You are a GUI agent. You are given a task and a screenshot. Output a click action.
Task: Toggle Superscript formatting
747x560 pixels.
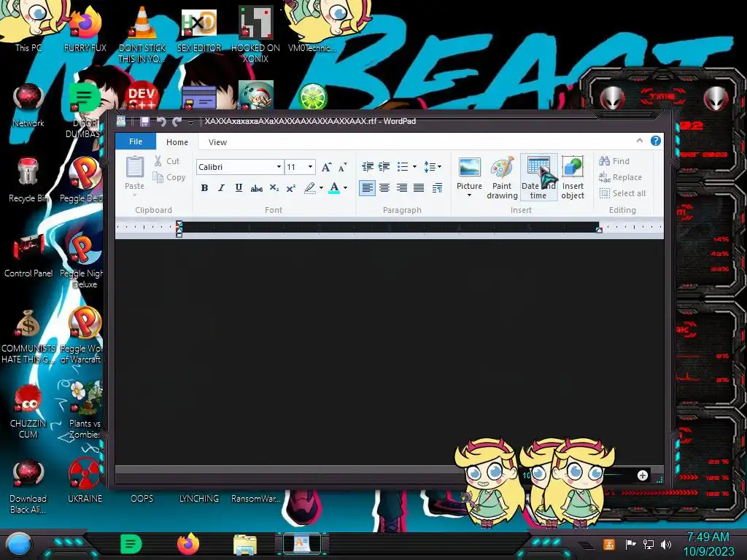coord(291,188)
